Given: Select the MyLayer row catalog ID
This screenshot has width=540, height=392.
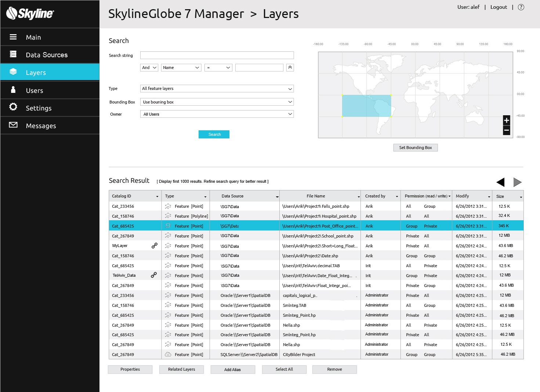Looking at the screenshot, I should (x=120, y=246).
